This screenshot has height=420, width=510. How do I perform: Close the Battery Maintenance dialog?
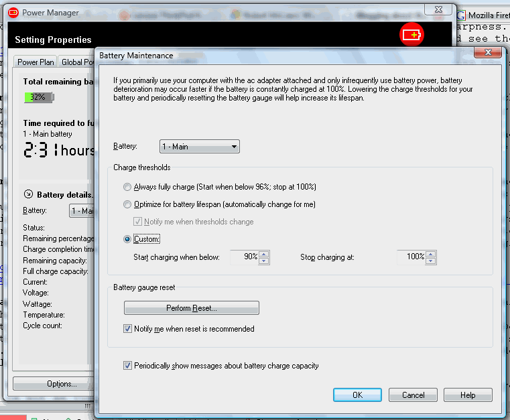point(488,52)
